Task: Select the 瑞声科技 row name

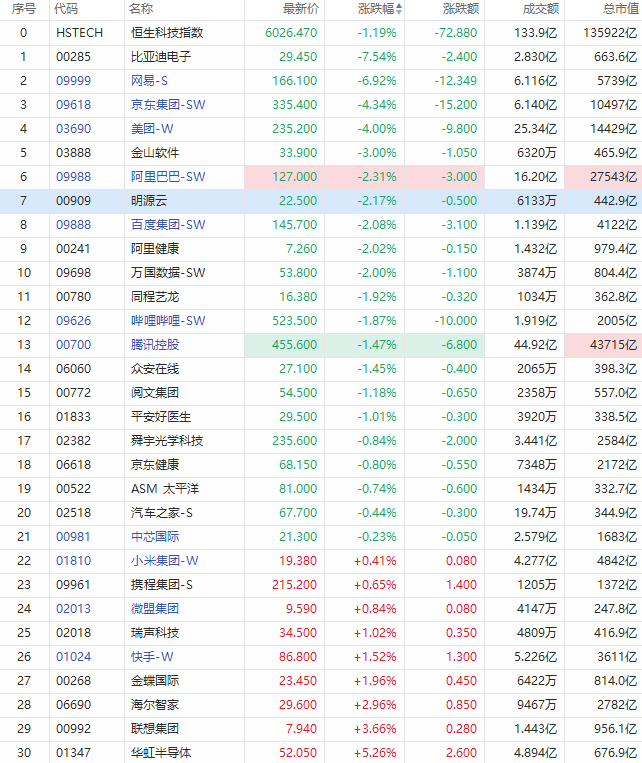Action: [x=155, y=633]
